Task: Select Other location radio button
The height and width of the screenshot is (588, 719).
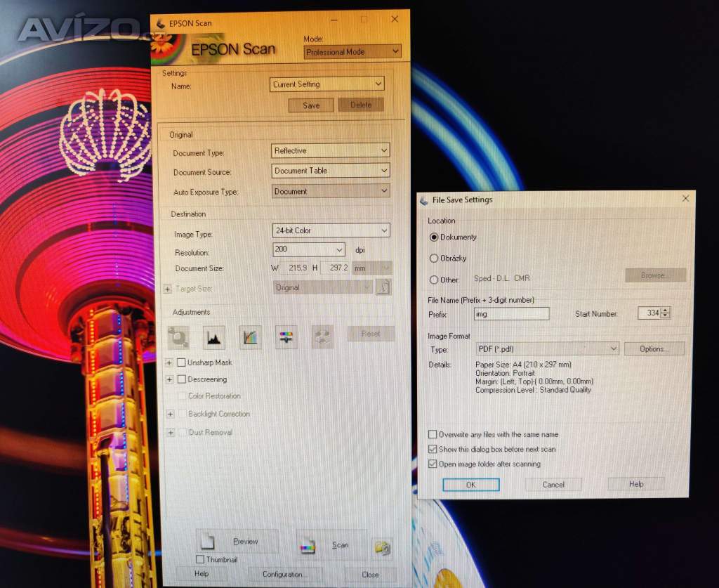Action: (x=434, y=280)
